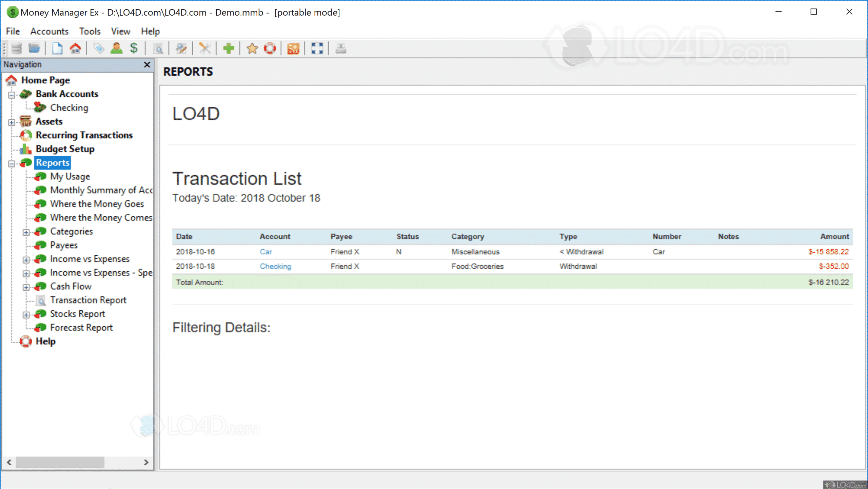This screenshot has width=868, height=489.
Task: Open application options with the wrench icon
Action: tap(204, 48)
